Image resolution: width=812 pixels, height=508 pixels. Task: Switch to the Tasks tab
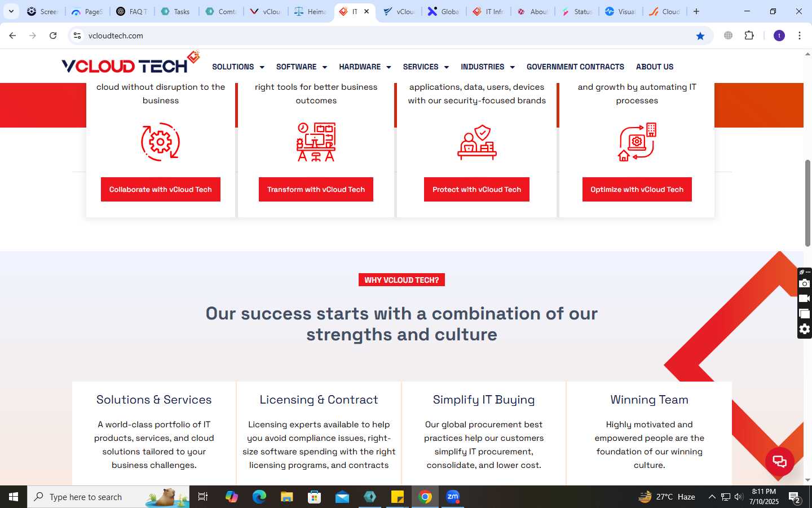pos(176,11)
